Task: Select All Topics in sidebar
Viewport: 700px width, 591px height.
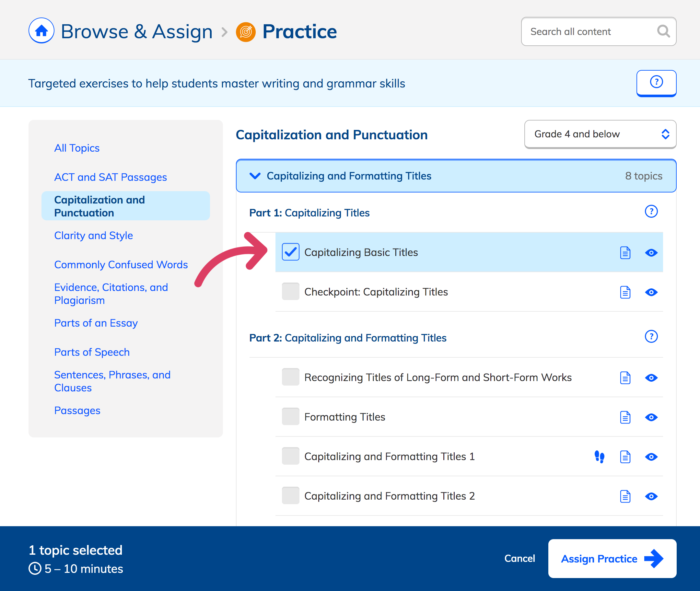Action: coord(77,148)
